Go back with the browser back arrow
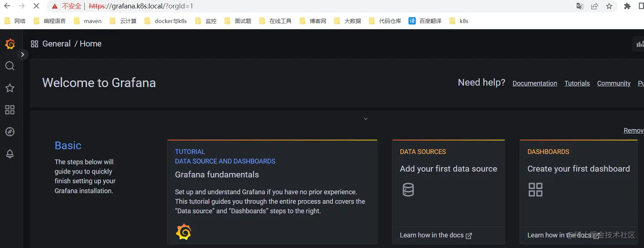This screenshot has height=248, width=644. [x=7, y=6]
